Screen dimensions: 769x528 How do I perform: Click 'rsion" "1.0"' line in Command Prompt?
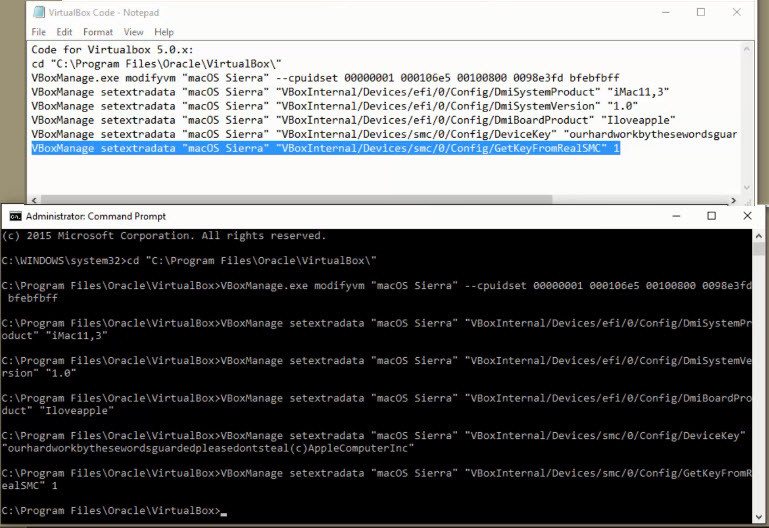[39, 373]
